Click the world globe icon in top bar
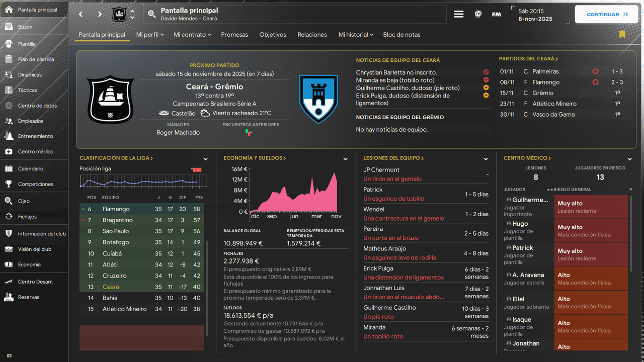Screen dimensions: 644x362 coord(478,14)
